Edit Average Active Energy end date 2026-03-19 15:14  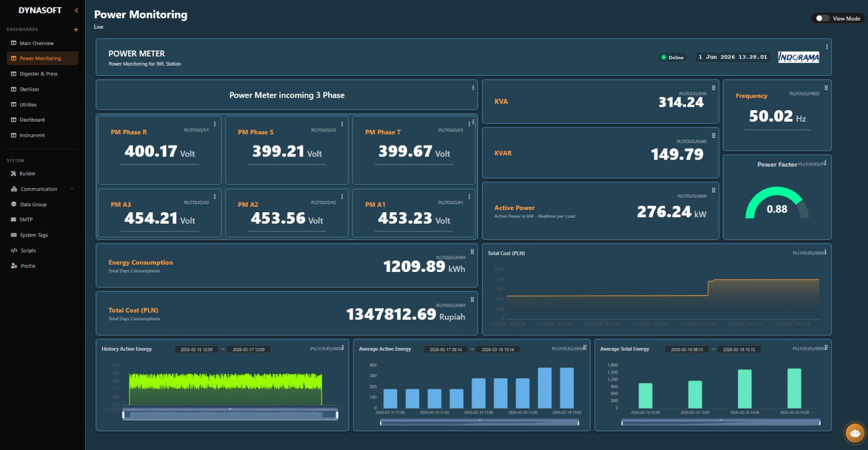coord(498,350)
